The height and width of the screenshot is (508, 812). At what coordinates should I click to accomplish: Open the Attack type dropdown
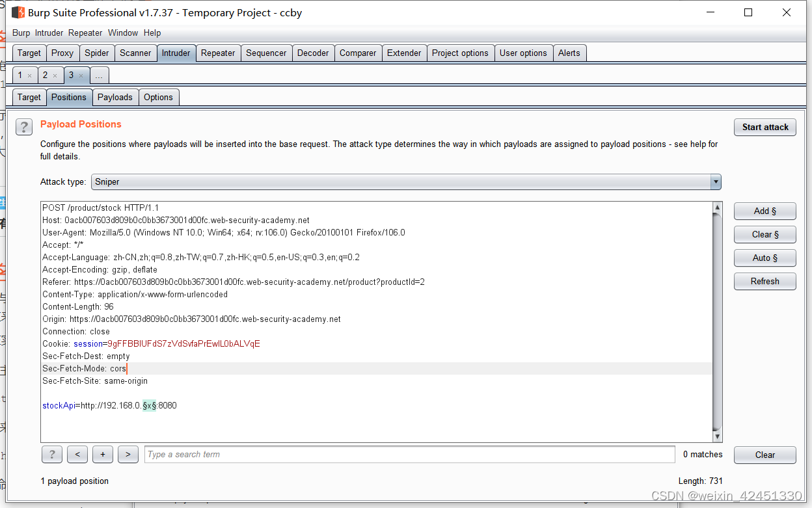406,182
